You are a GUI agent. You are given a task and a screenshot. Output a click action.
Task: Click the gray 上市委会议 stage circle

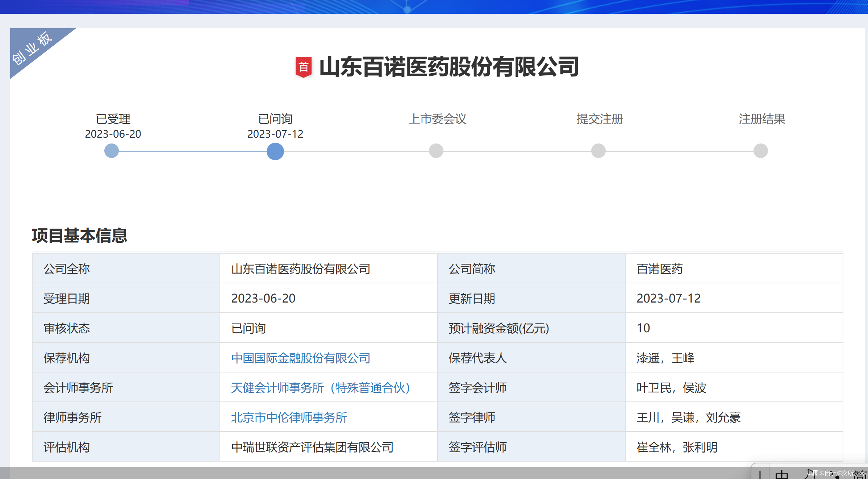[436, 151]
